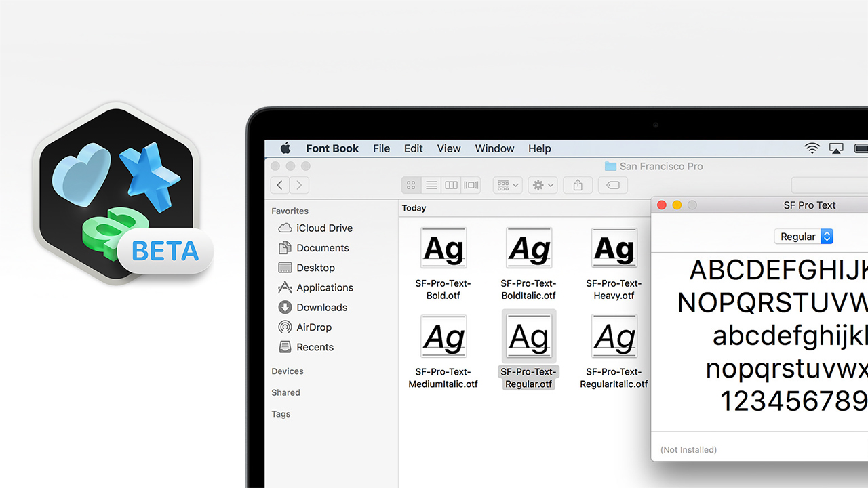Screen dimensions: 868x488
Task: Select AirDrop in sidebar
Action: point(305,327)
